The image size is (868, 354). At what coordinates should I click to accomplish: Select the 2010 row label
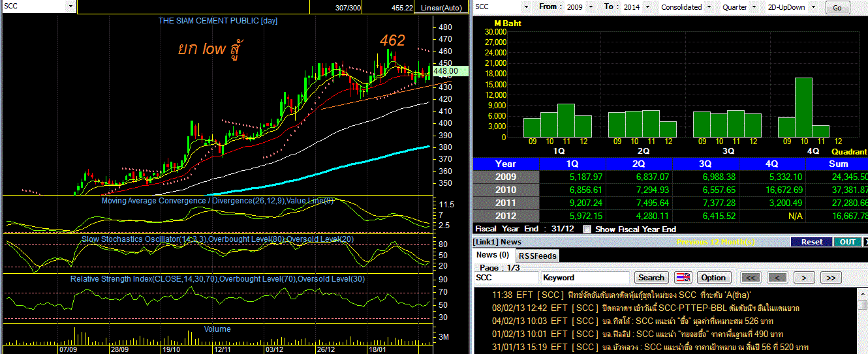coord(506,190)
